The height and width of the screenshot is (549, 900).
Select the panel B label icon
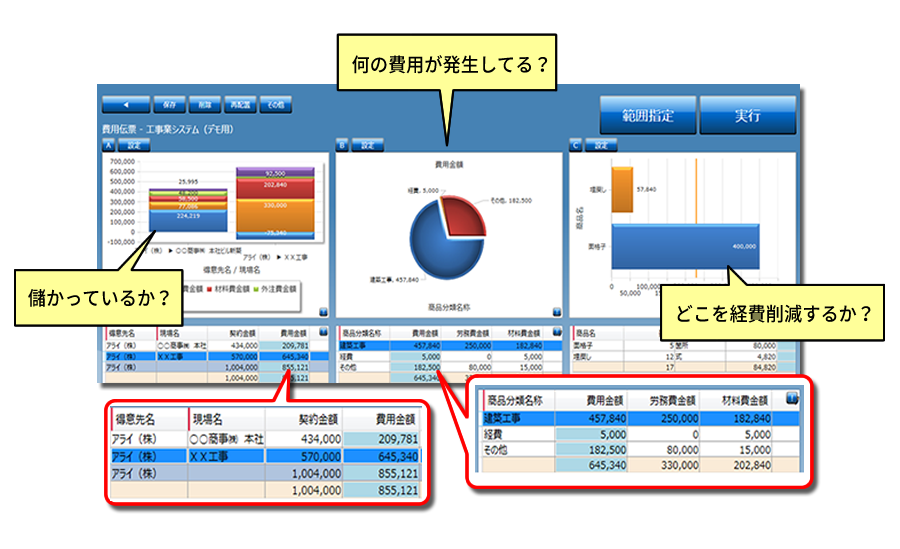pos(342,144)
